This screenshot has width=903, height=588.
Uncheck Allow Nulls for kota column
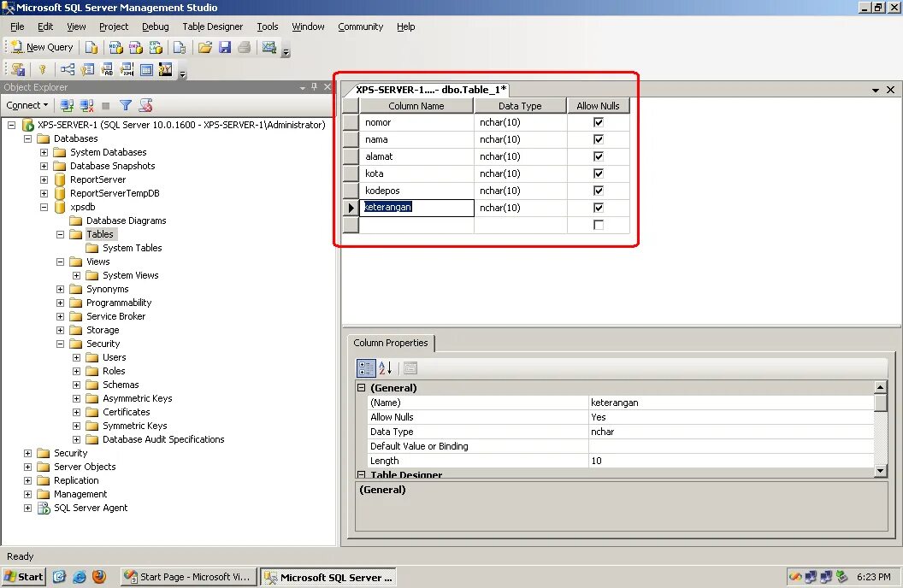pyautogui.click(x=599, y=173)
